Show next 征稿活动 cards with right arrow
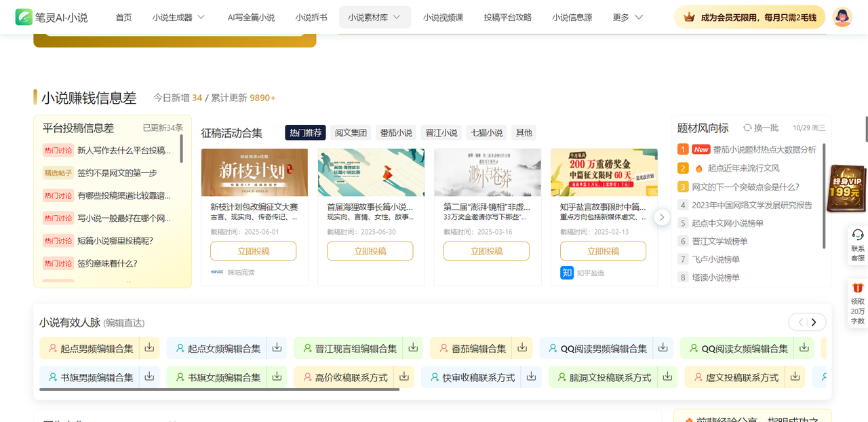 click(x=662, y=217)
